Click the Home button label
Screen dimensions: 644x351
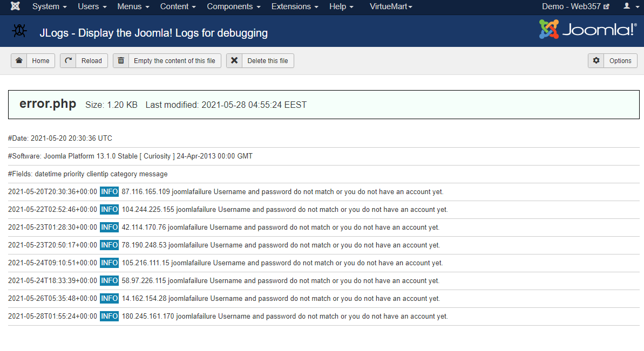[40, 61]
